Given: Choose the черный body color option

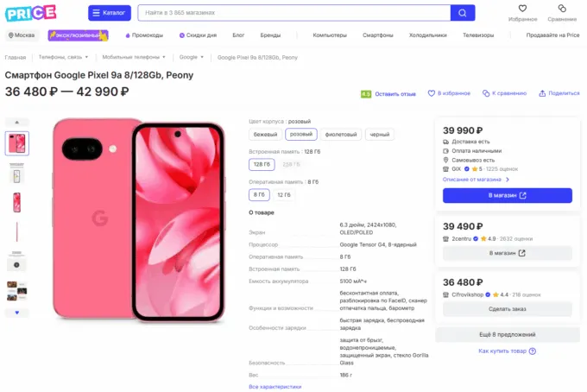Looking at the screenshot, I should (380, 135).
